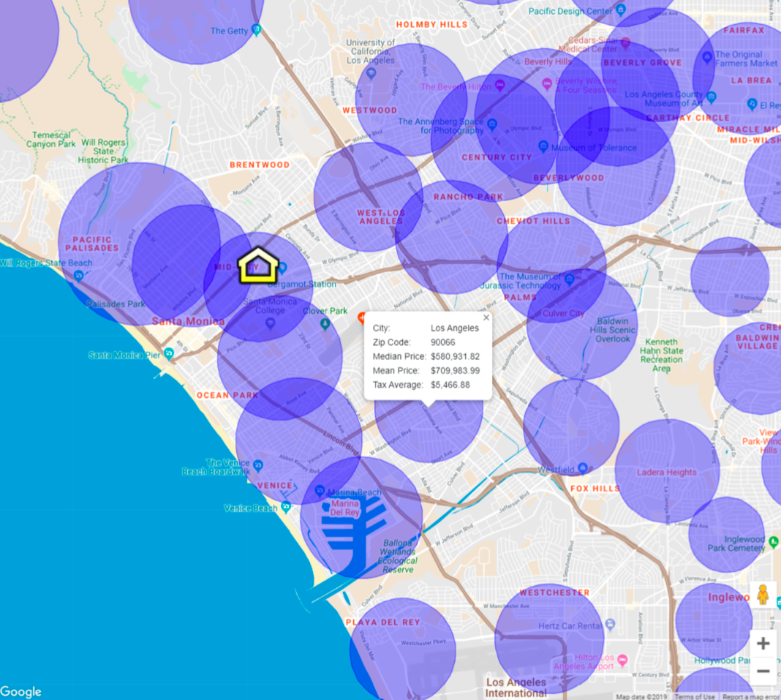Select the Santa Monica College pin

tap(270, 322)
